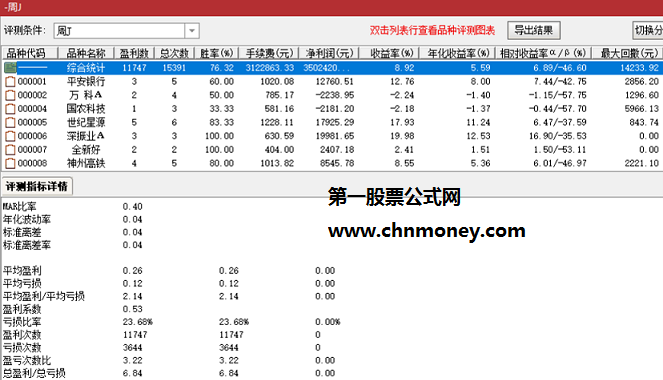The width and height of the screenshot is (663, 380).
Task: Click net profit 12760.51 of 平安银行
Action: tap(335, 82)
